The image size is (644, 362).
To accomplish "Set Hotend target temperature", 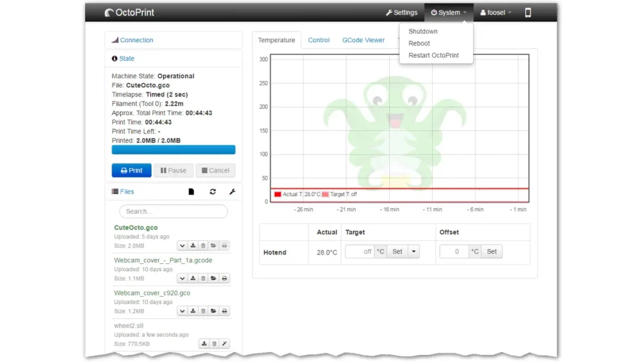I will tap(397, 251).
